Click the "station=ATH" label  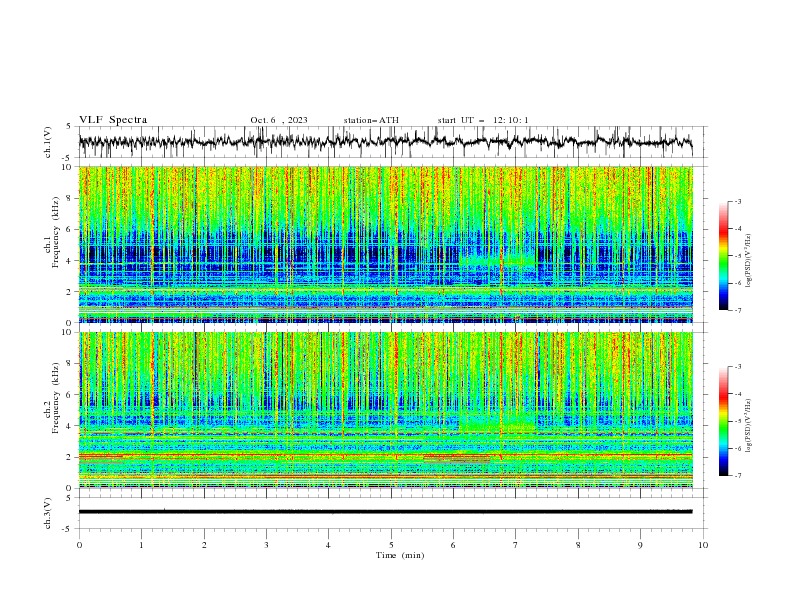tap(371, 120)
